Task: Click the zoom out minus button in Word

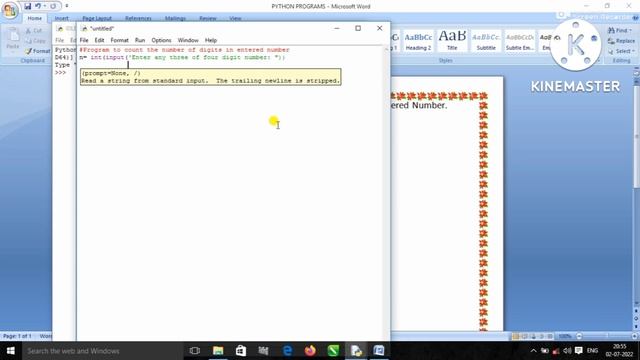Action: (x=579, y=336)
